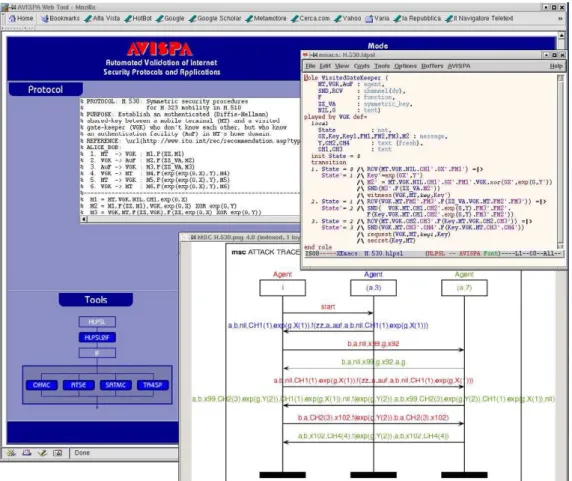Open the Varia bookmark folder

tap(378, 18)
